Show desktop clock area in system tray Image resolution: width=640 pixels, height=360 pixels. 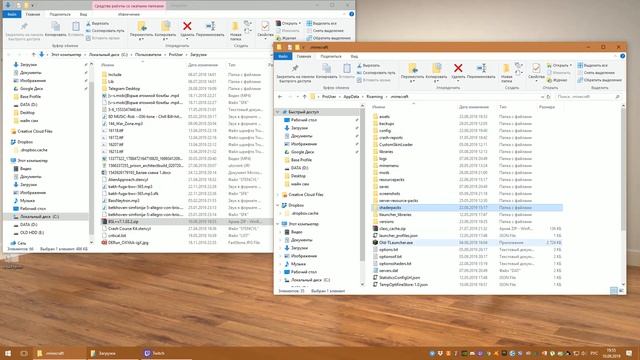[611, 353]
